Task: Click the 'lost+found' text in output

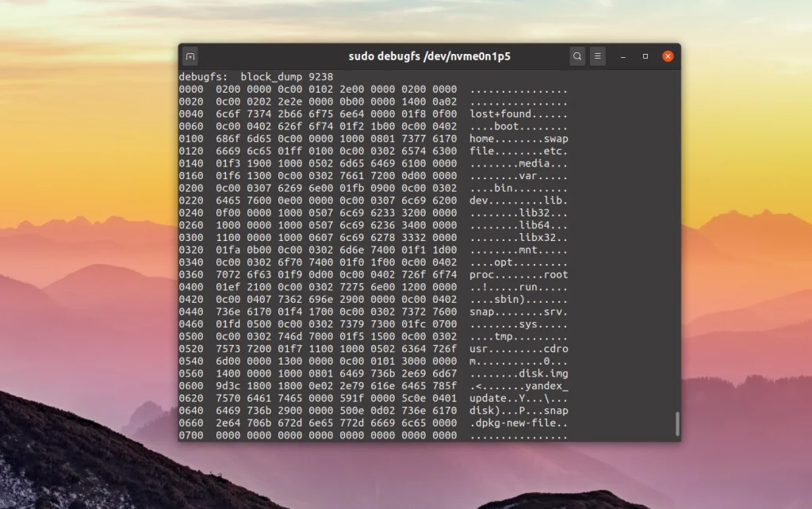Action: 503,113
